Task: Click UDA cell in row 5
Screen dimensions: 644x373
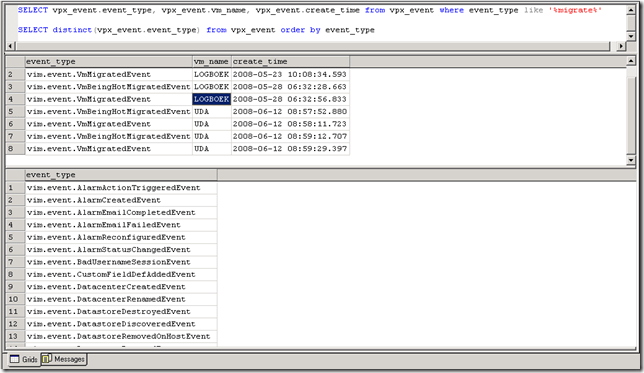Action: [x=212, y=111]
